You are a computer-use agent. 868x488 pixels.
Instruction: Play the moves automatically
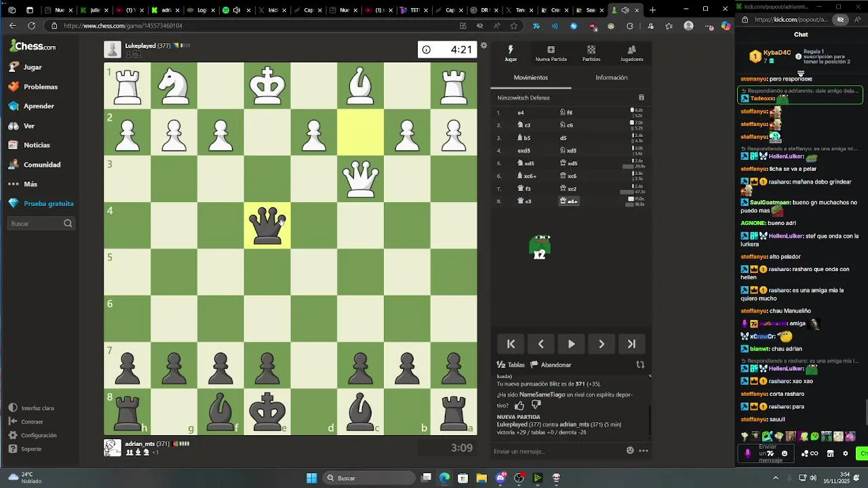tap(571, 344)
